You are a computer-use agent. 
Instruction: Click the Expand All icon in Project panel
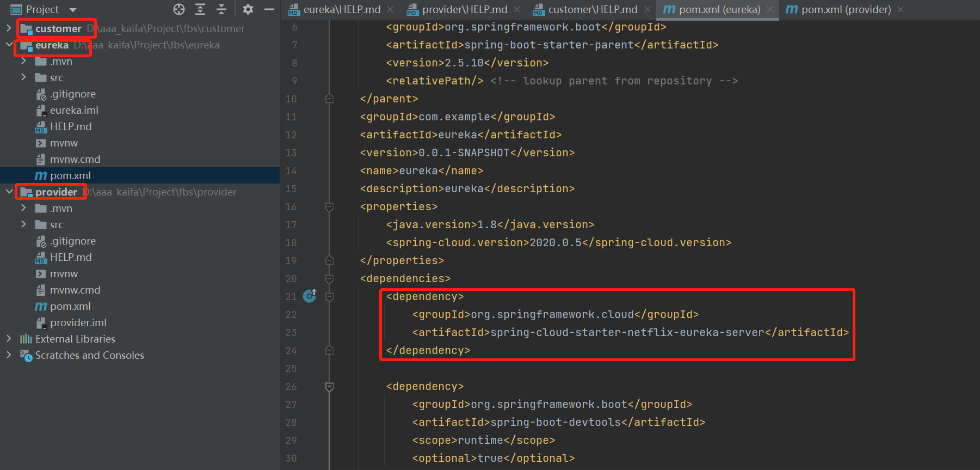tap(200, 9)
